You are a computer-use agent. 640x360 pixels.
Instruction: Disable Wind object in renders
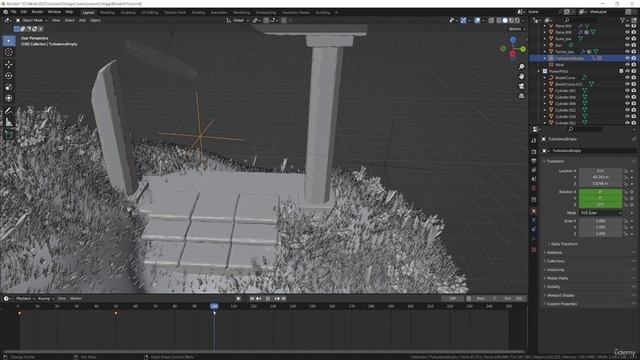634,64
